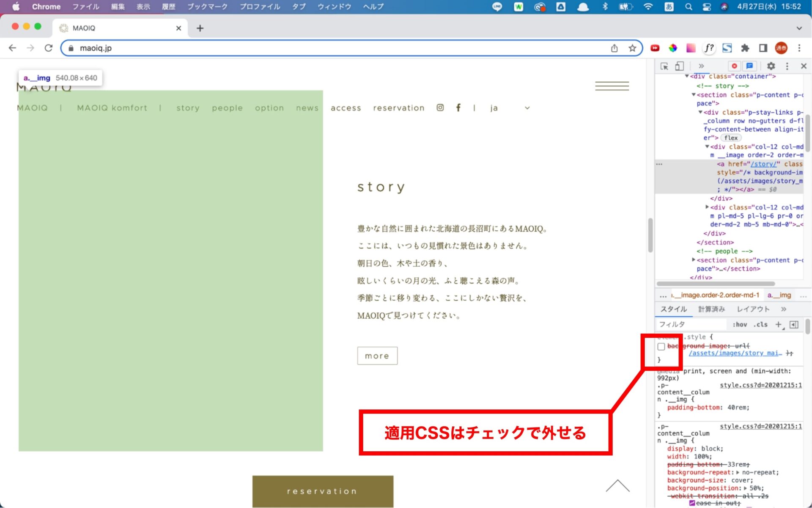
Task: Click the red error count badge in DevTools
Action: [734, 66]
